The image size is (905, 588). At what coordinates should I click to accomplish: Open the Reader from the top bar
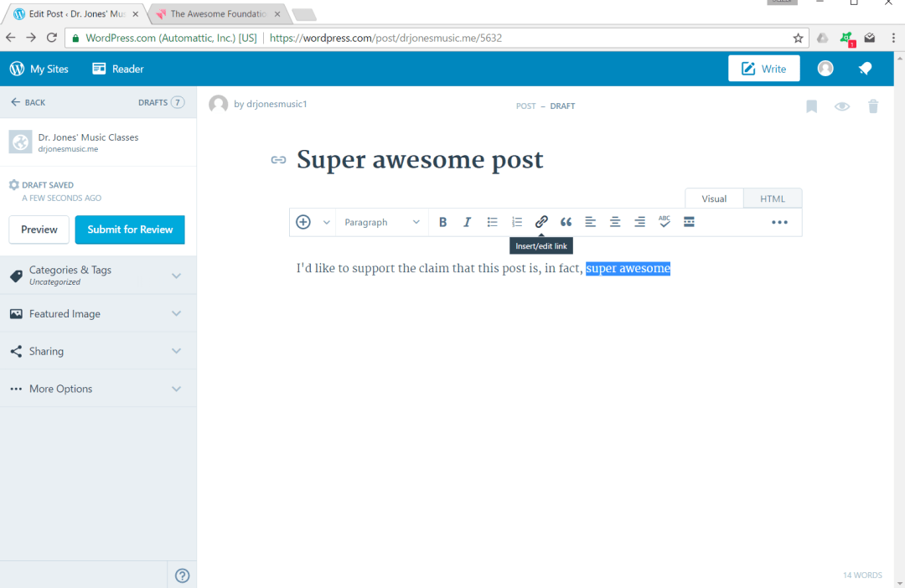(117, 68)
